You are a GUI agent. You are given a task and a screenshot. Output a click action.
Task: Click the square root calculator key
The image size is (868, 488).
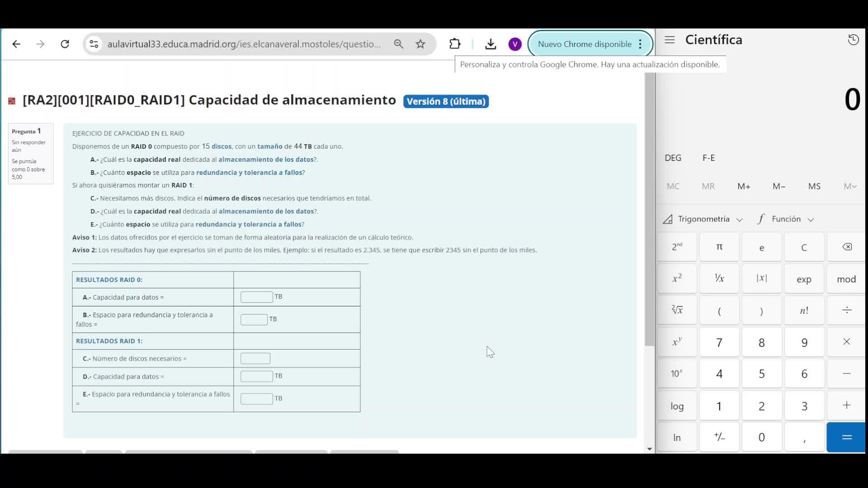(x=677, y=310)
